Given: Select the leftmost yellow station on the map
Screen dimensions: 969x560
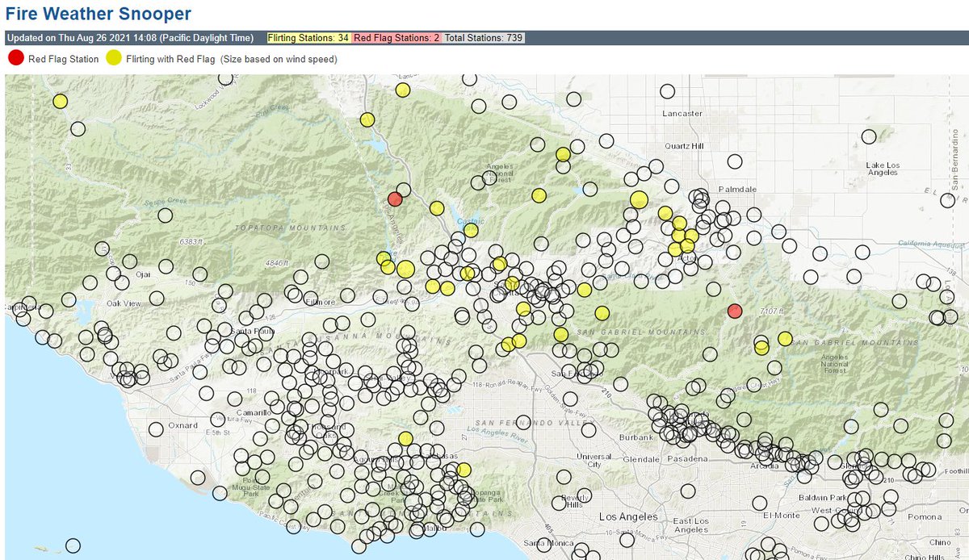Looking at the screenshot, I should point(61,101).
